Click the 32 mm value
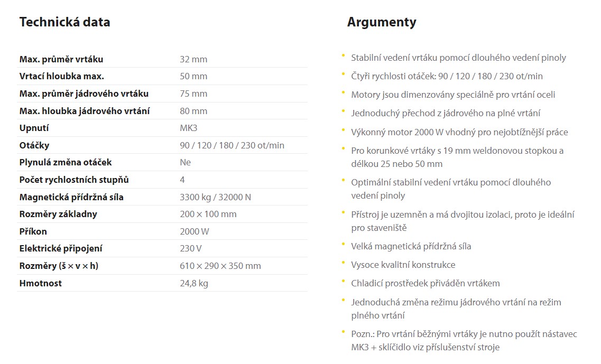 (193, 59)
